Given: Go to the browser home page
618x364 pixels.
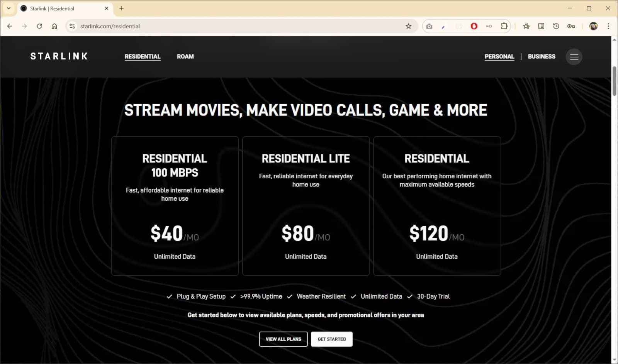Looking at the screenshot, I should tap(54, 26).
